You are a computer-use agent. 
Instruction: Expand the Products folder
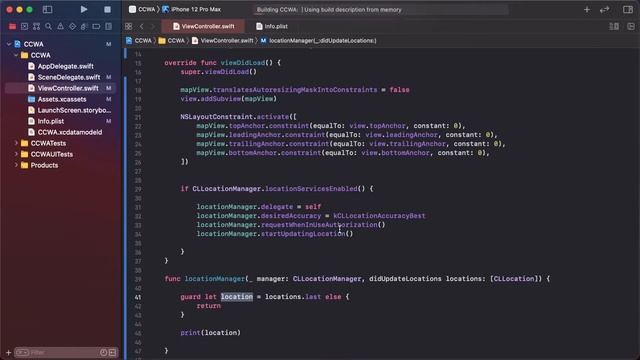pos(16,165)
